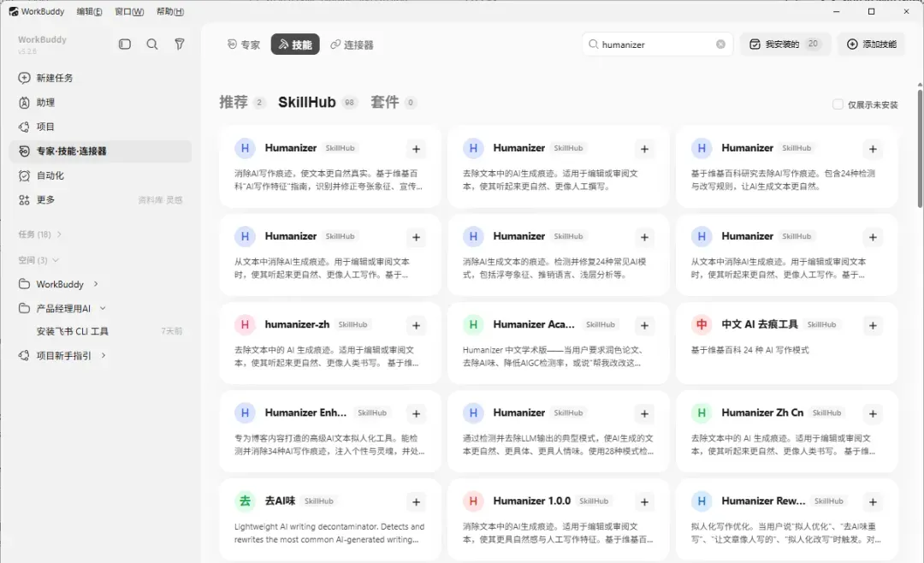Image resolution: width=924 pixels, height=563 pixels.
Task: Click the filter funnel icon in sidebar
Action: tap(180, 44)
